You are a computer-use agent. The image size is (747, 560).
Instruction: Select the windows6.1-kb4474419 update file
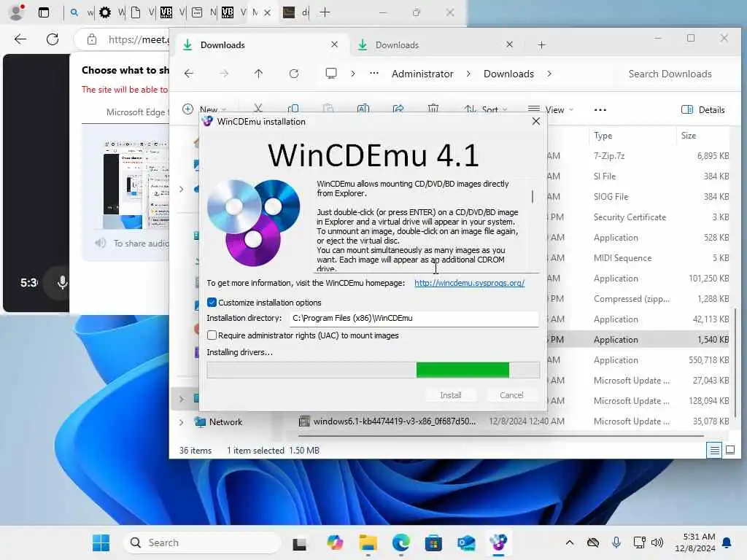coord(395,421)
